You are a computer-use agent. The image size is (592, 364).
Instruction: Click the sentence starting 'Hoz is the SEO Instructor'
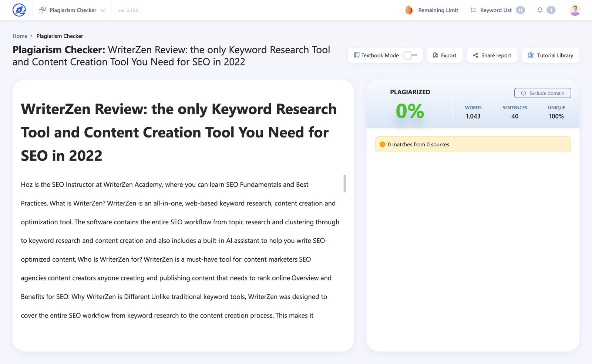click(165, 194)
